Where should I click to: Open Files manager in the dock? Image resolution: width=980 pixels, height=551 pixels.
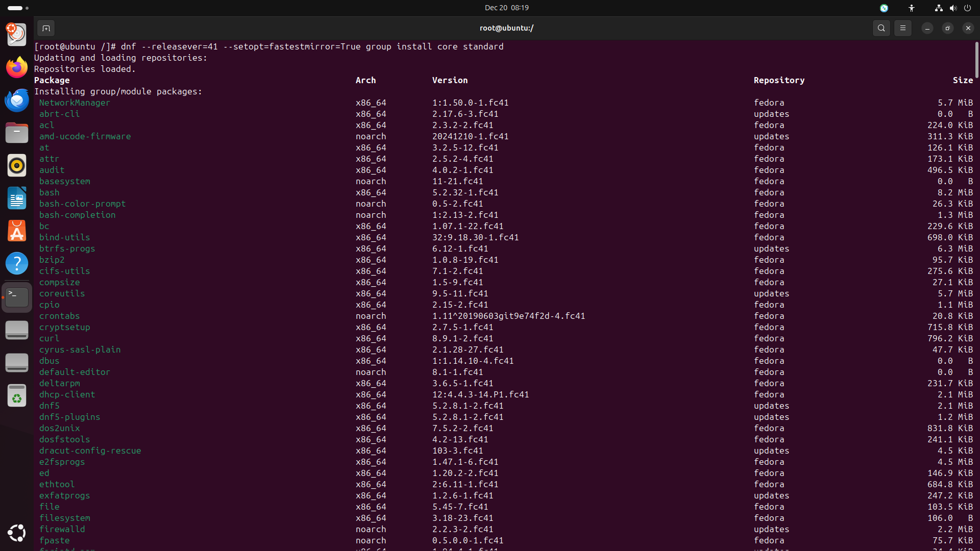17,133
